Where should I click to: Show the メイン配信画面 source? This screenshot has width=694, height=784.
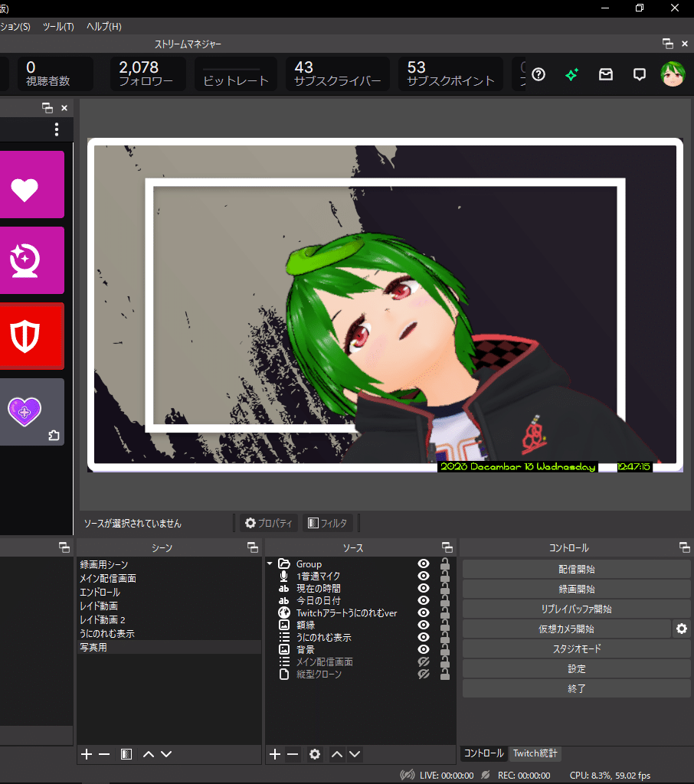[424, 661]
